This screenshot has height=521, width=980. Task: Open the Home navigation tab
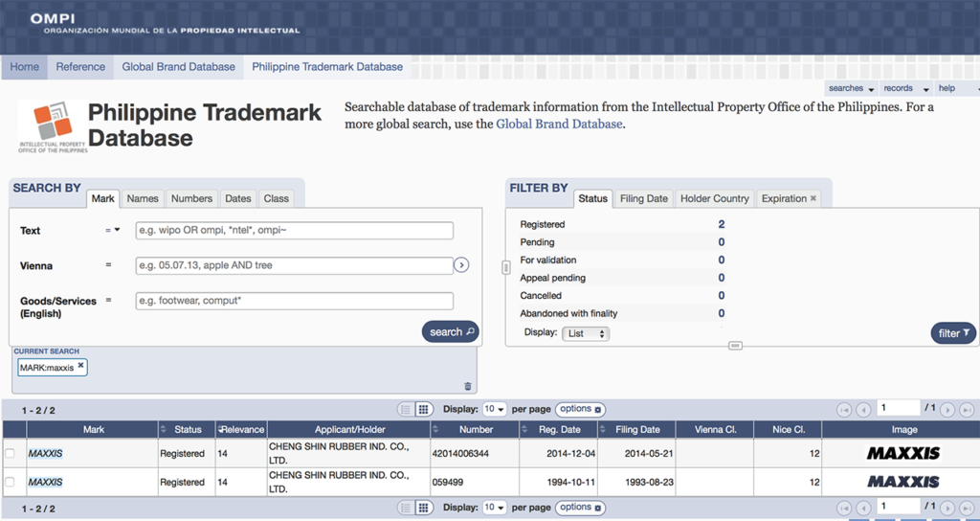tap(24, 67)
